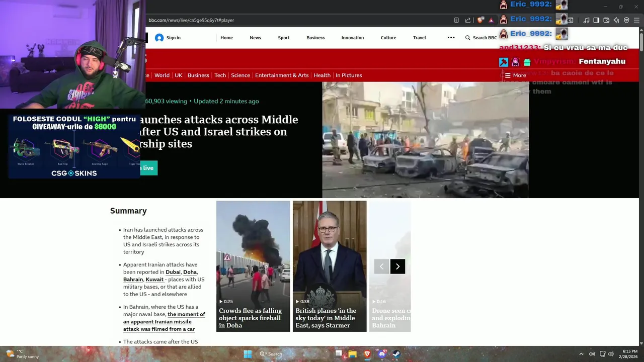The height and width of the screenshot is (362, 644).
Task: Open Discord from the taskbar
Action: point(382,354)
